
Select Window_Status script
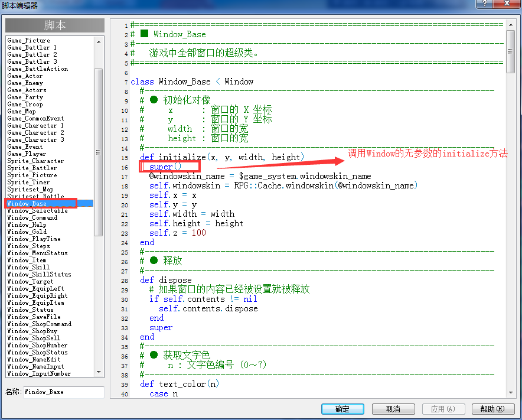[x=30, y=310]
